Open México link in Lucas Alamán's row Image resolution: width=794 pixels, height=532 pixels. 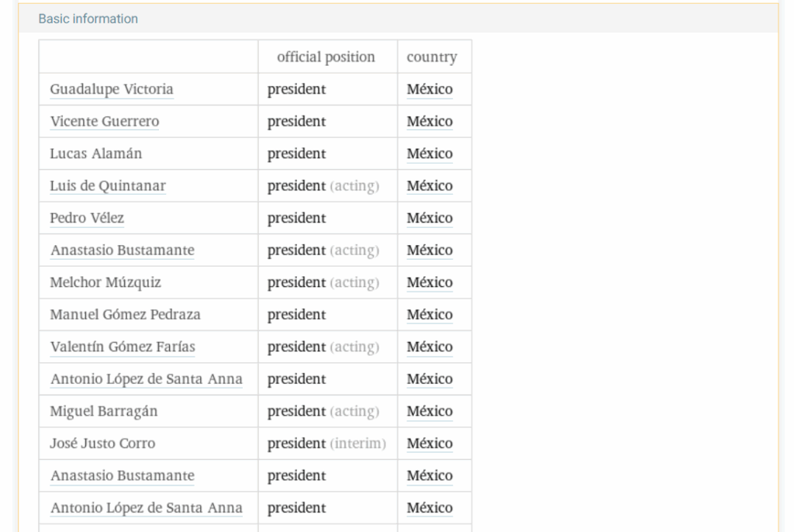pos(430,154)
